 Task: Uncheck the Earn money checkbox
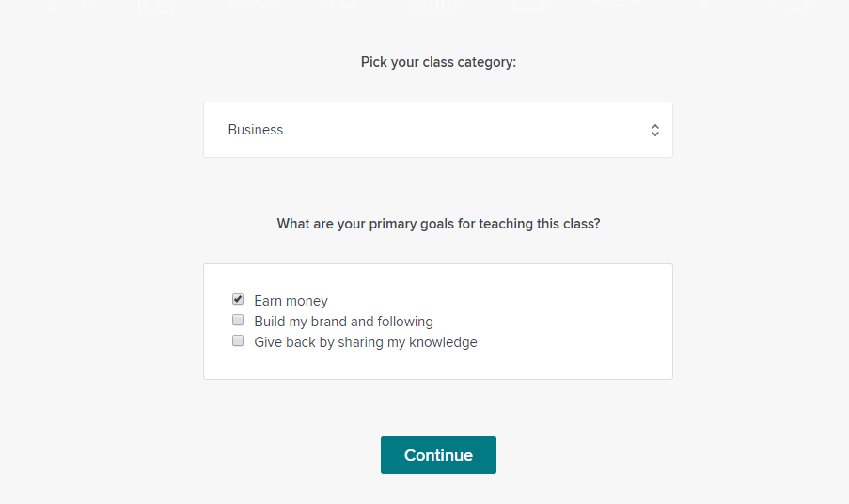[x=238, y=300]
